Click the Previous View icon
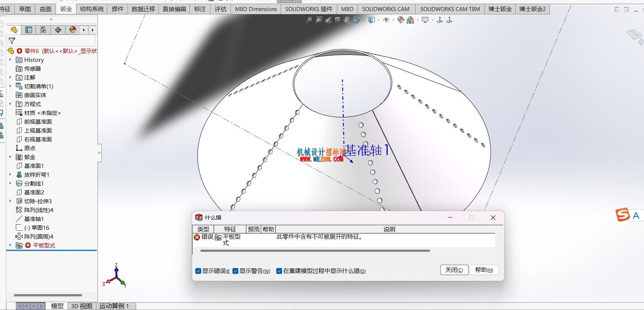This screenshot has width=644, height=310. point(328,20)
